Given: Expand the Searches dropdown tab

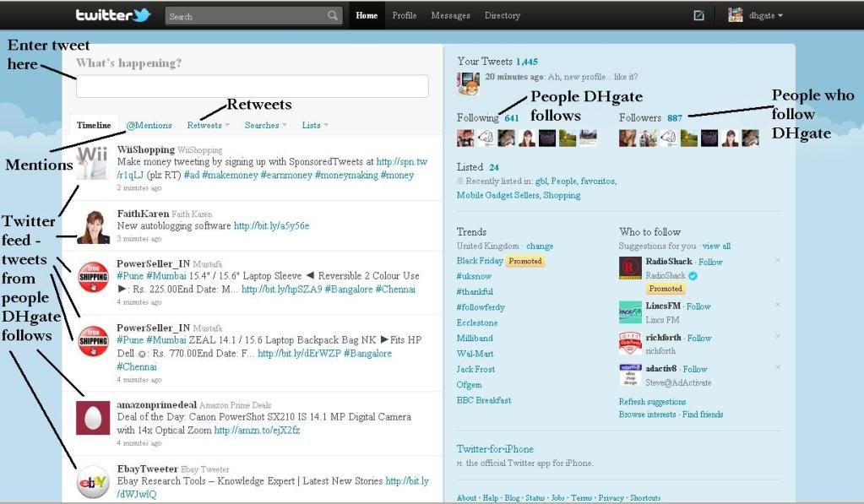Looking at the screenshot, I should tap(265, 126).
